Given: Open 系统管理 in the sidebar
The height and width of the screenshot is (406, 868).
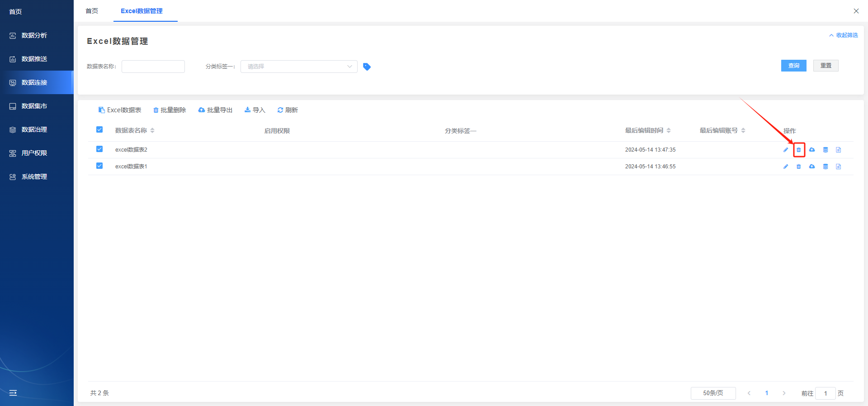Looking at the screenshot, I should [37, 177].
